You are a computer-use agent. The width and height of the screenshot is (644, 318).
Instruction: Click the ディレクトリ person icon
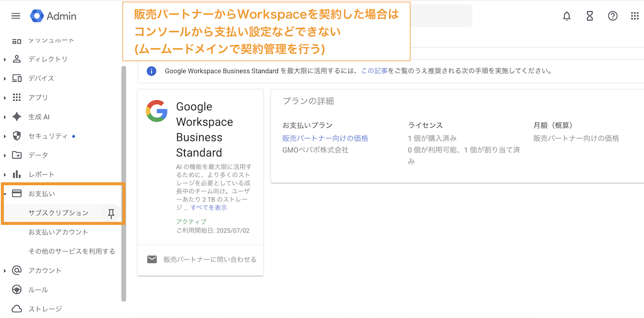click(17, 59)
